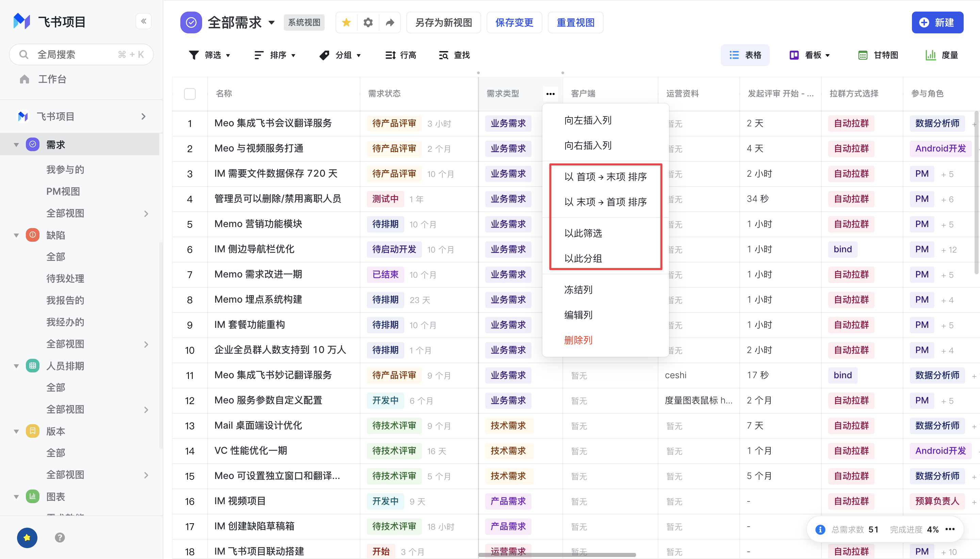Image resolution: width=980 pixels, height=559 pixels.
Task: Open view settings with the gear icon
Action: (368, 23)
